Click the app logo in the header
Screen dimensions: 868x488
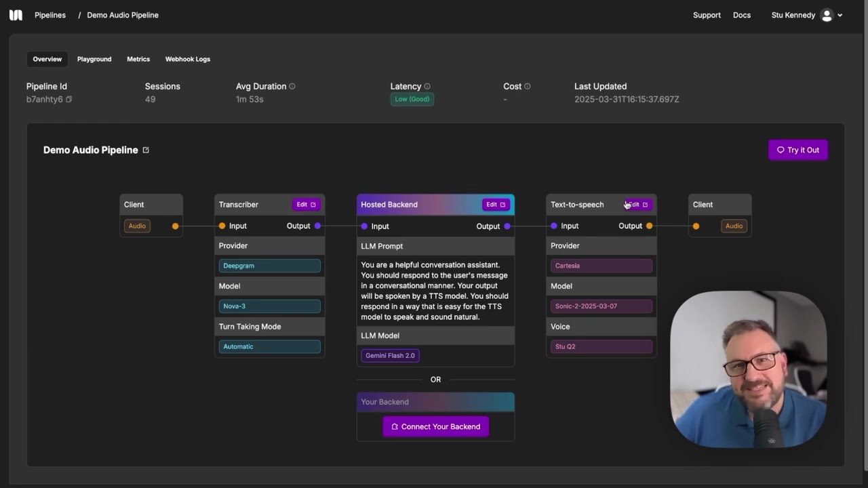point(16,15)
